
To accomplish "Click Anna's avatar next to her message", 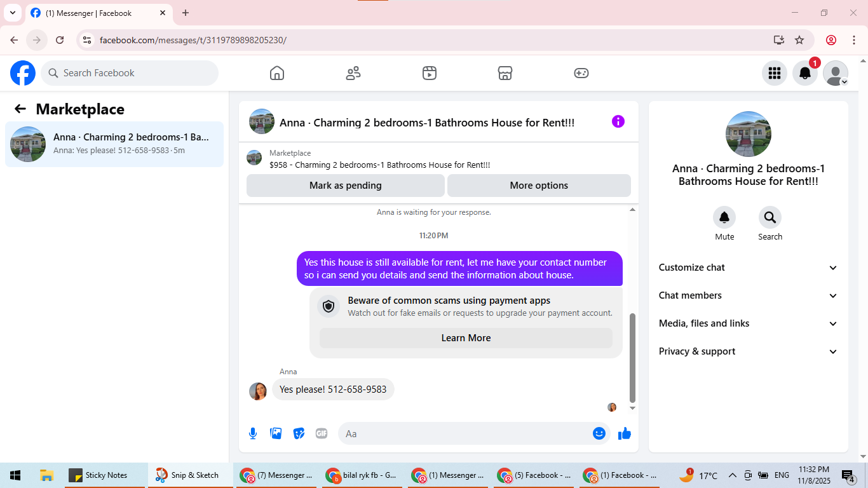I will [258, 391].
